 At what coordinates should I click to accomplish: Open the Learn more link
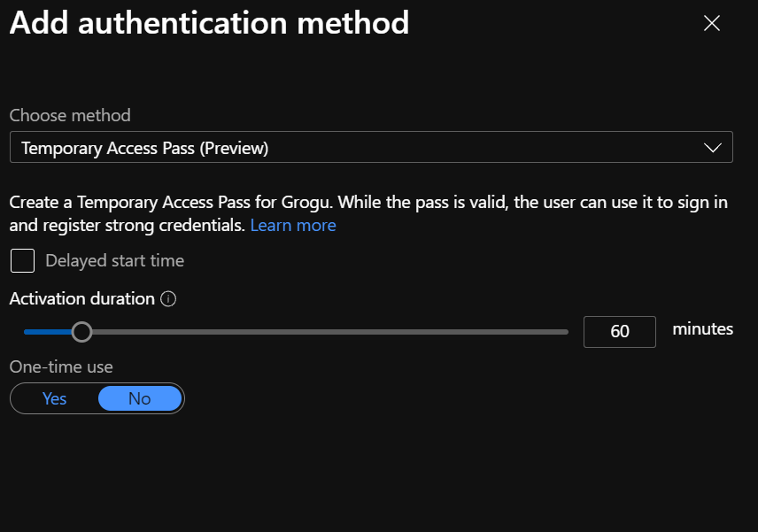(293, 226)
